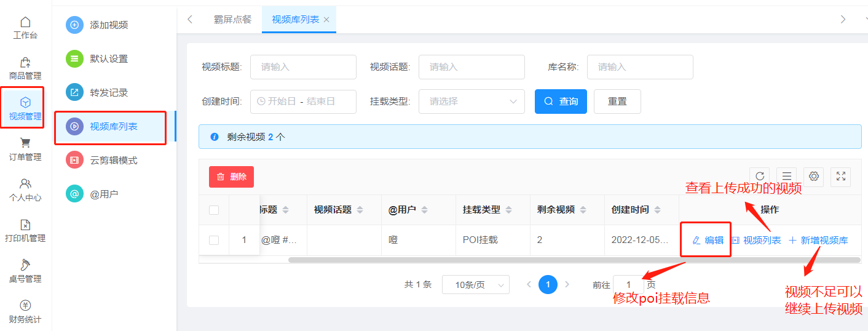This screenshot has height=331, width=868.
Task: Refresh the table with the reload icon
Action: [x=760, y=177]
